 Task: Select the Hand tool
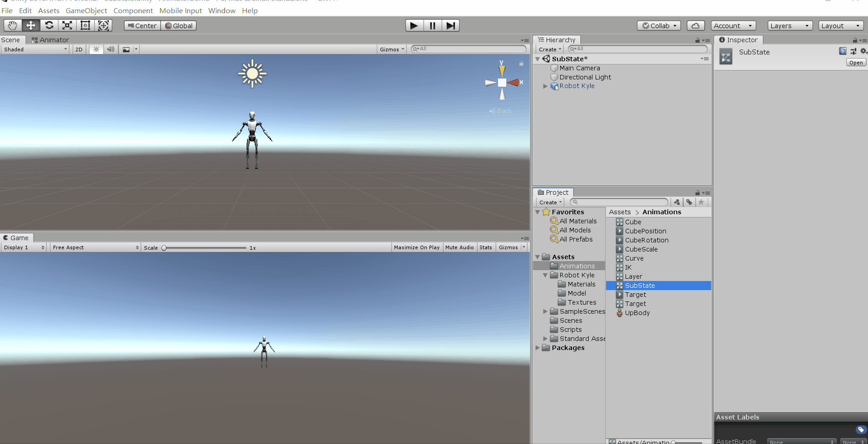tap(13, 25)
